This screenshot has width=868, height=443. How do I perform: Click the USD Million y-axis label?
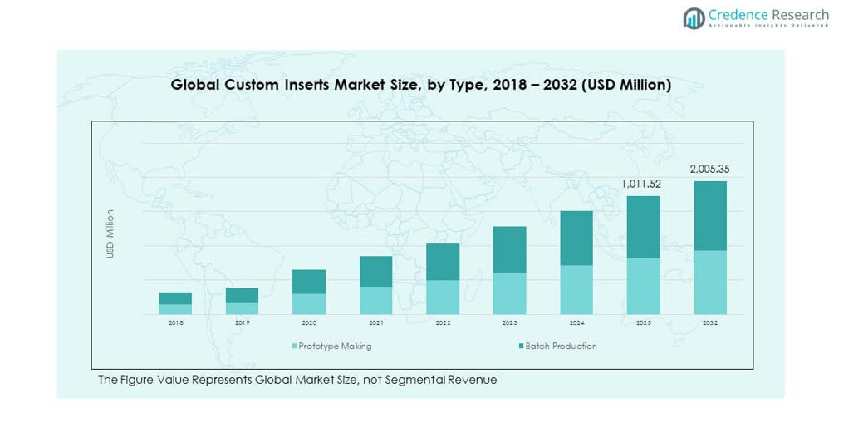point(110,233)
